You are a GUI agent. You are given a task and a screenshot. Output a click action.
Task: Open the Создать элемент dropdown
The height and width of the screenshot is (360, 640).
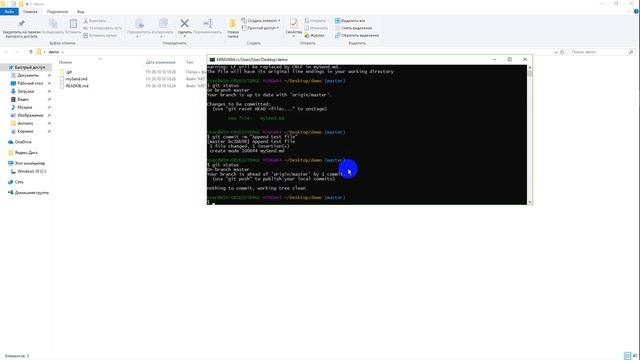260,20
